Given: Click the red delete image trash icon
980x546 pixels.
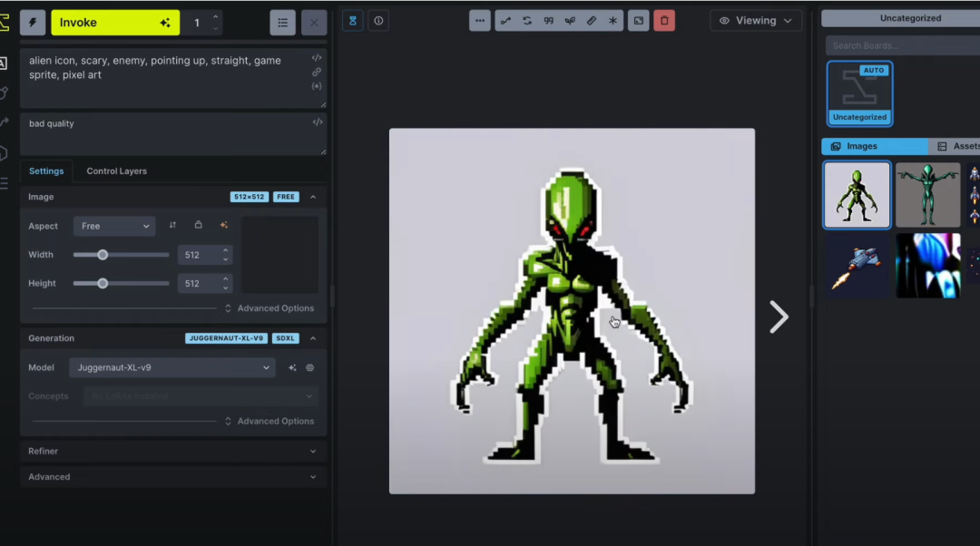Looking at the screenshot, I should [x=664, y=20].
